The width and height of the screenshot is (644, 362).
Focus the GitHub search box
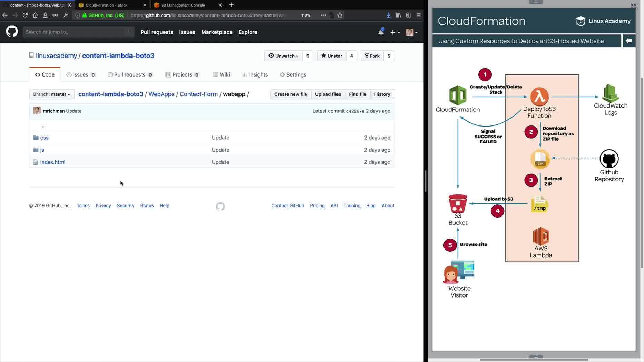(78, 32)
